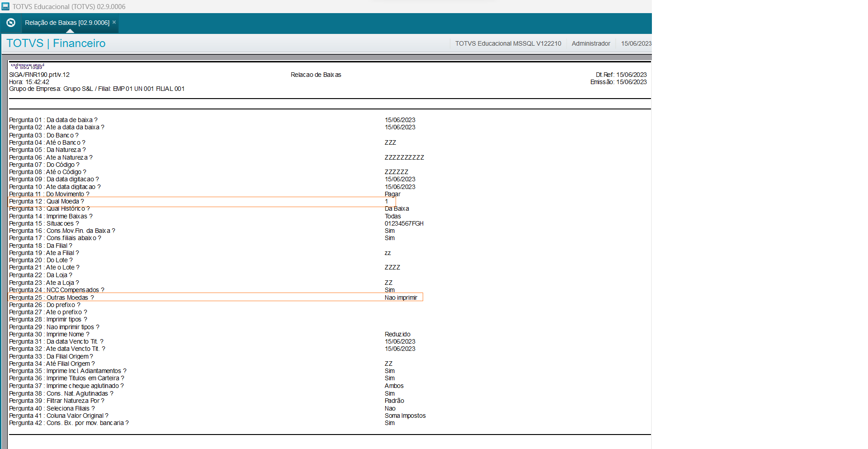
Task: Click the Pagar value for Do Movimento
Action: [x=392, y=194]
